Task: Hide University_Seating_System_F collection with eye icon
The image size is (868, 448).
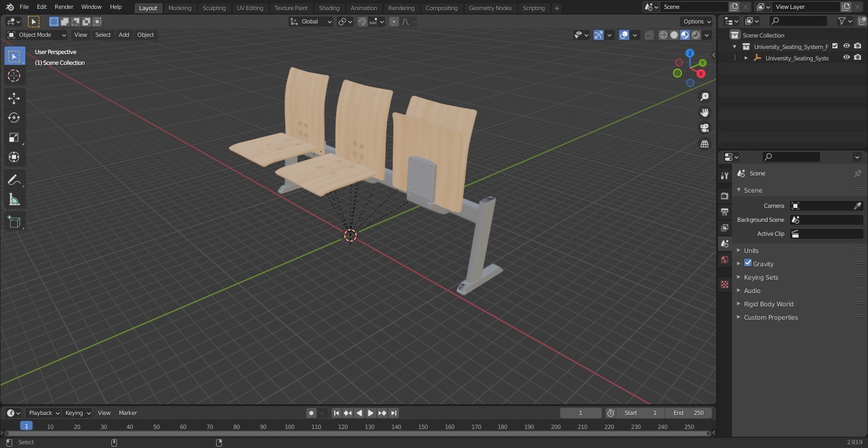Action: point(846,46)
